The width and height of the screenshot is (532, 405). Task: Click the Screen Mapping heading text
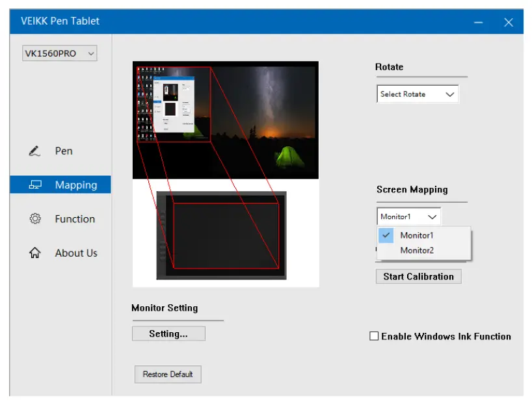click(412, 190)
